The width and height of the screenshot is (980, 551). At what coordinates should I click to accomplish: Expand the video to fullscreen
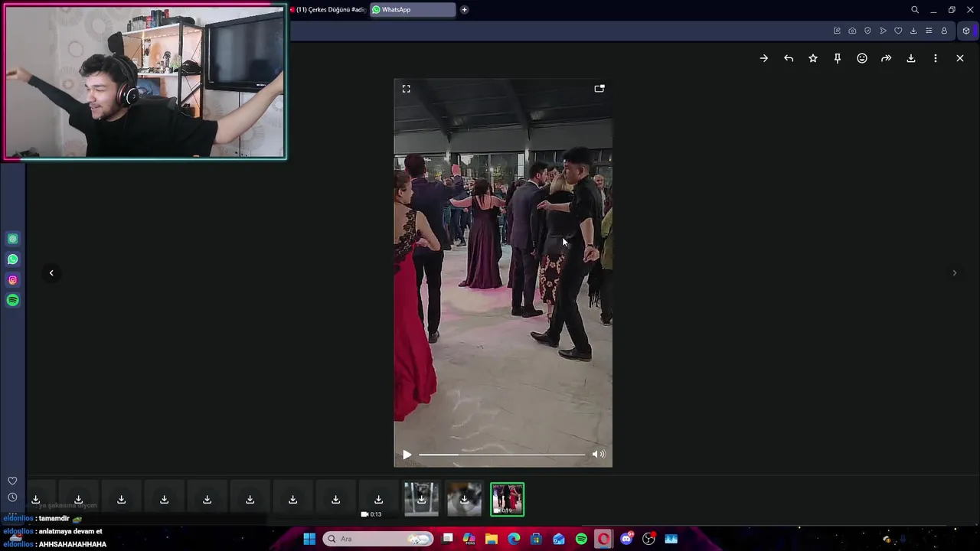[407, 89]
